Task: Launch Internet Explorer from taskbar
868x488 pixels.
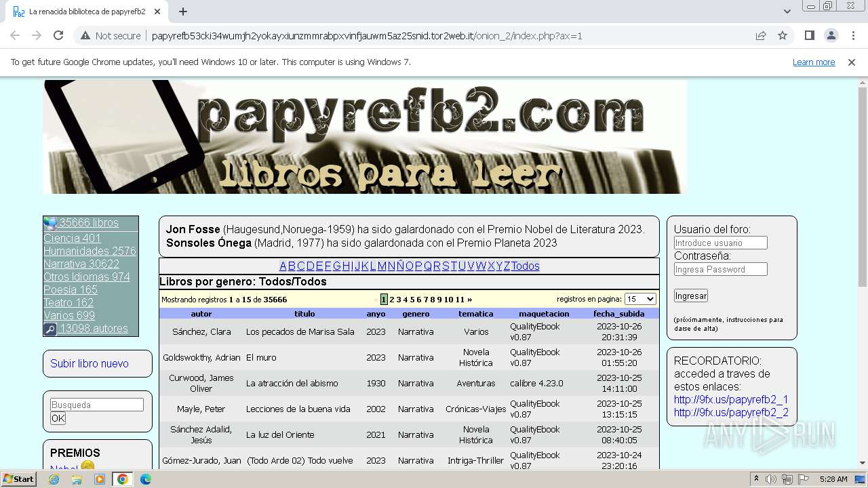Action: pyautogui.click(x=54, y=479)
